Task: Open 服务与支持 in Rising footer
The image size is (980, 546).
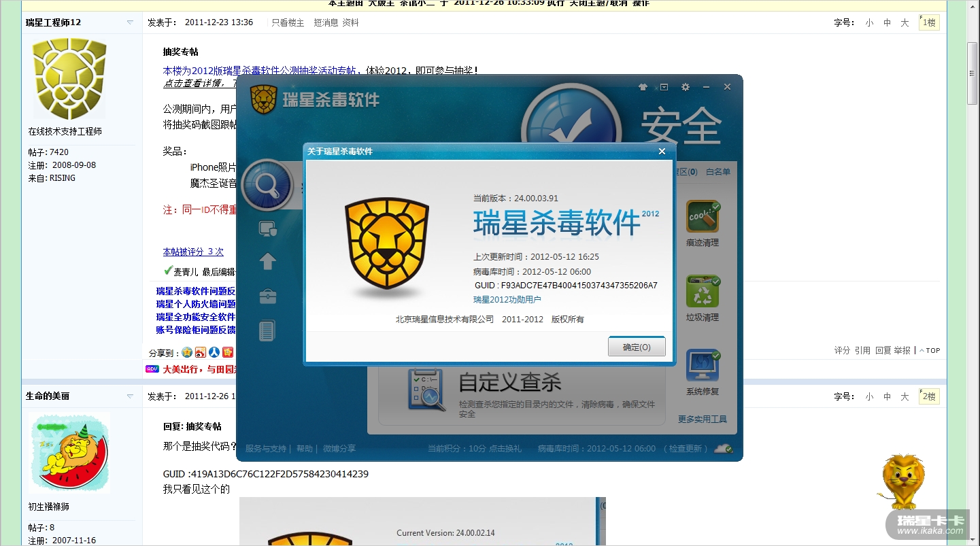Action: pos(266,449)
